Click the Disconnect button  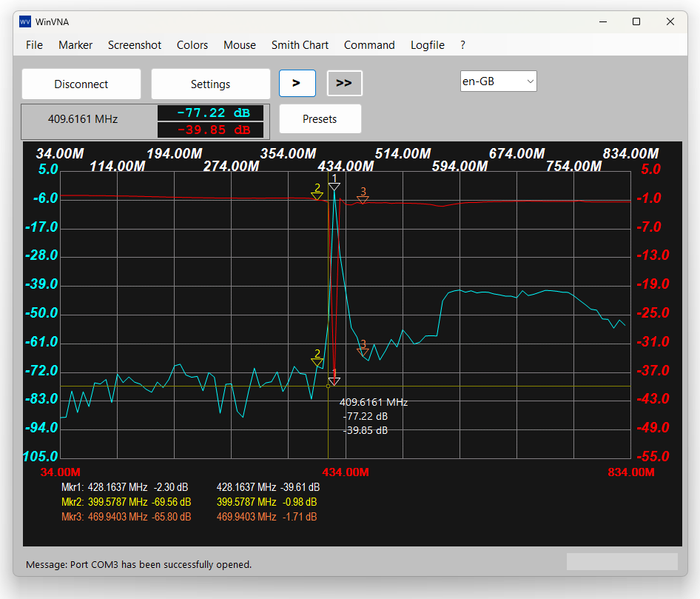point(81,84)
